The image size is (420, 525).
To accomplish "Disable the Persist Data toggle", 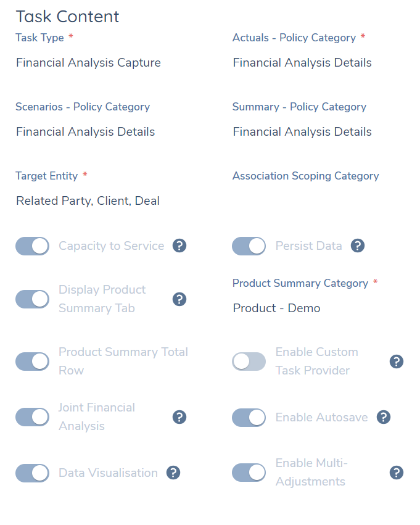I will click(x=249, y=246).
